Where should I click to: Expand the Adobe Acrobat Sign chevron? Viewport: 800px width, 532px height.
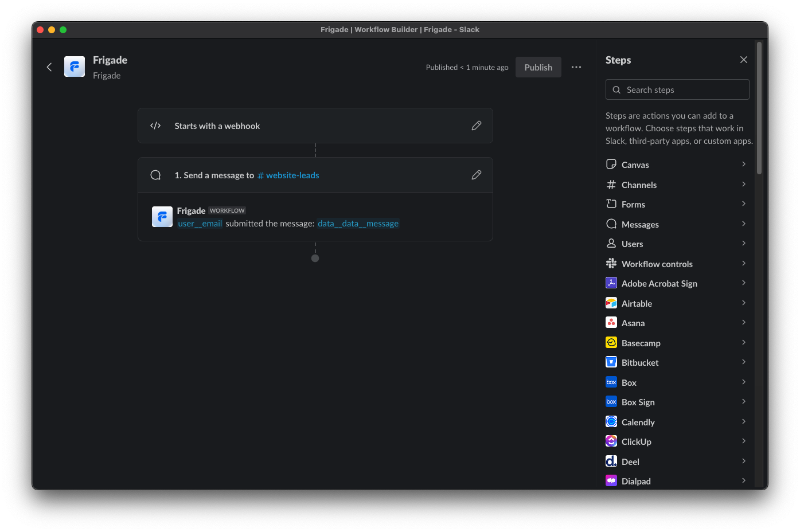(744, 283)
